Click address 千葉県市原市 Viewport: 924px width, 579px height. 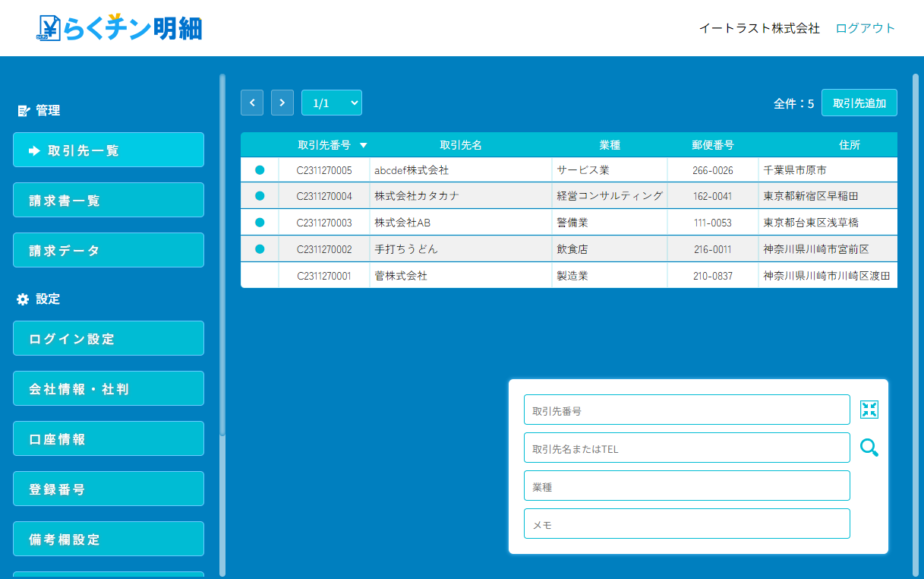pos(795,170)
